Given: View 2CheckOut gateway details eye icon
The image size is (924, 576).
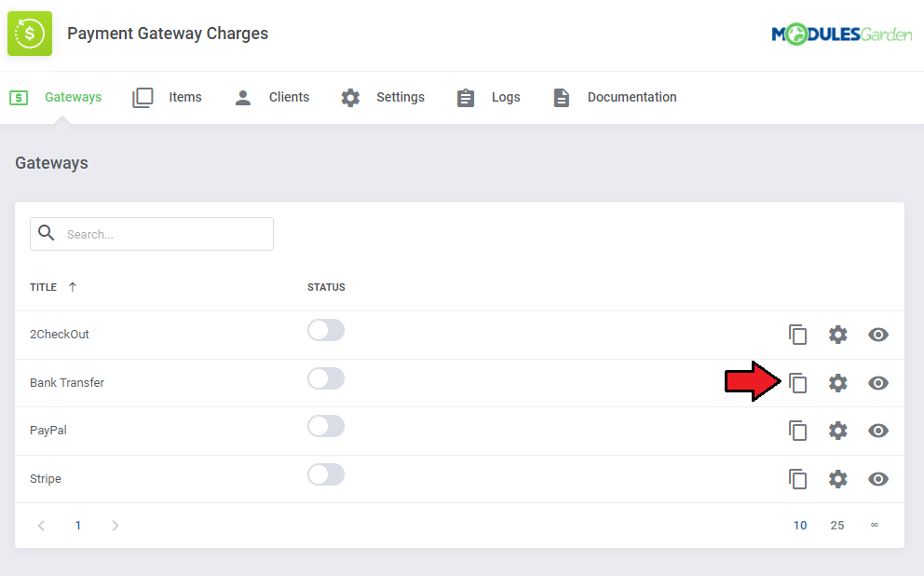Looking at the screenshot, I should (878, 335).
